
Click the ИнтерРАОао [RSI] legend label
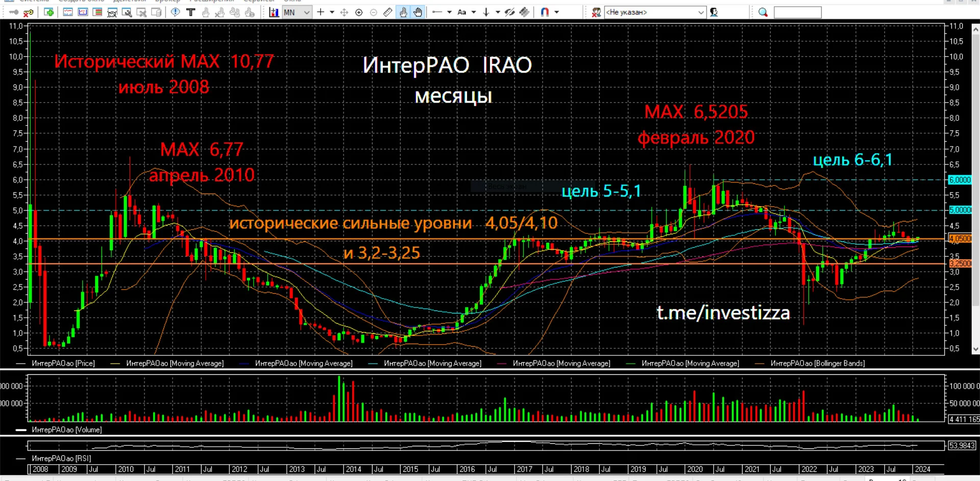point(61,459)
